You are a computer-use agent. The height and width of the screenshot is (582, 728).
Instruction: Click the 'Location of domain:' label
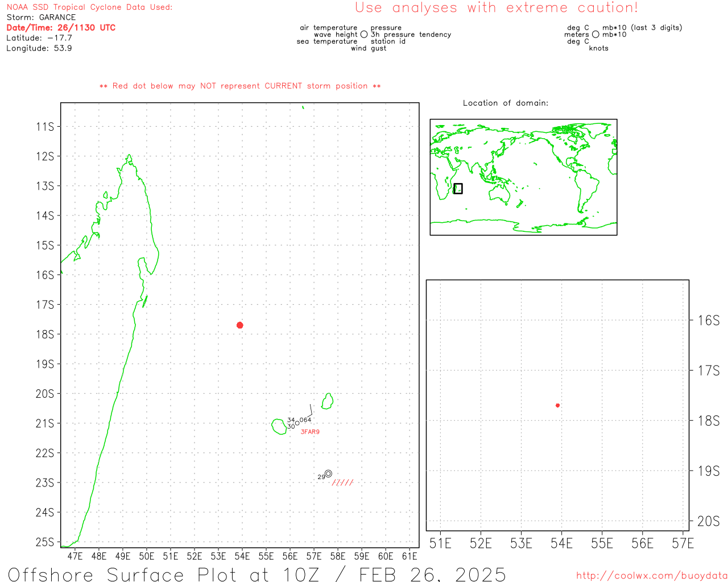[x=506, y=103]
